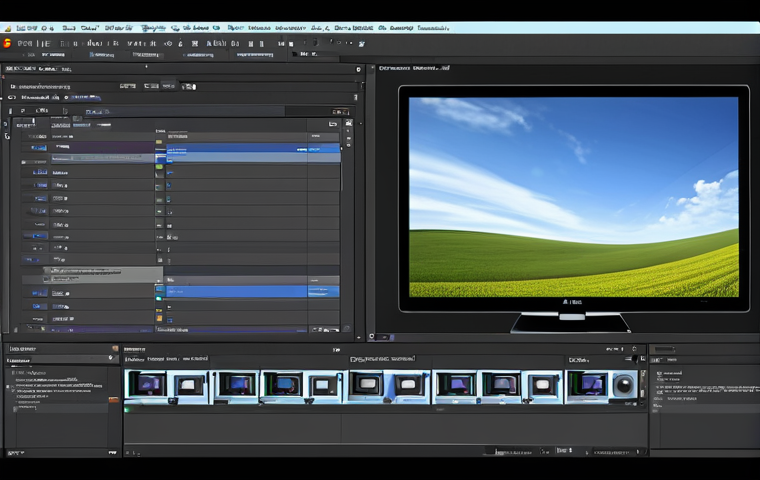Click the rightmost icon in the top toolbar

pyautogui.click(x=362, y=44)
